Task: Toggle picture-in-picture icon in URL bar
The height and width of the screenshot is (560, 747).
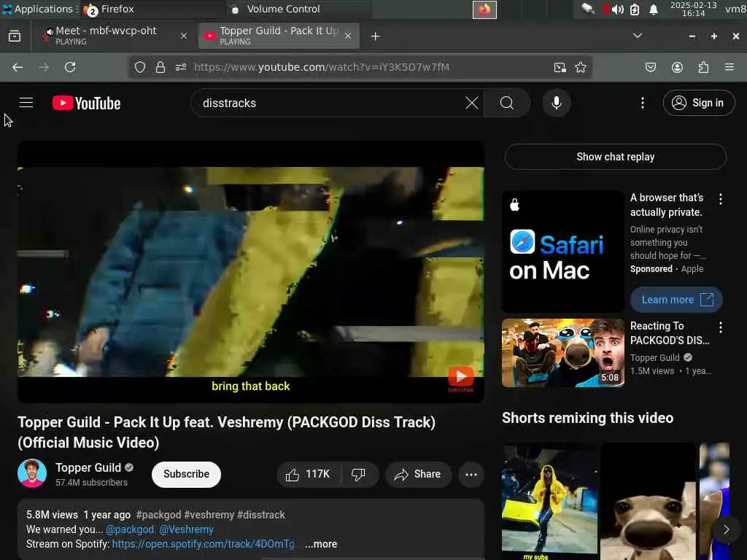Action: [560, 67]
